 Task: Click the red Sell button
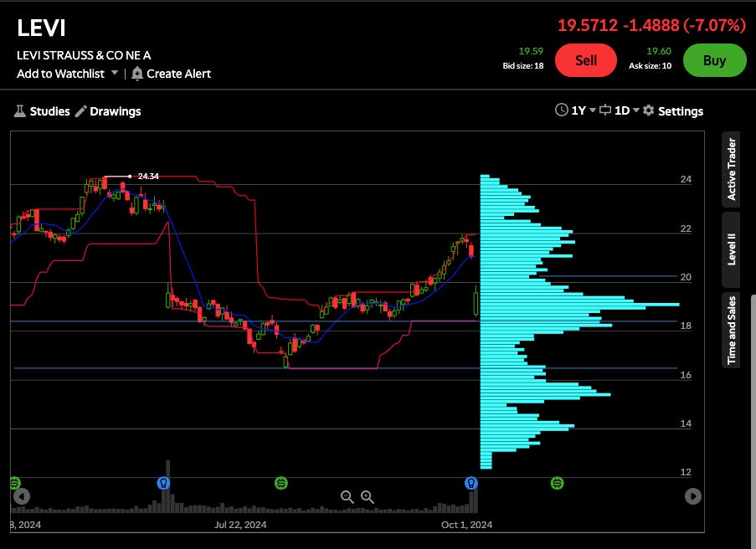(586, 60)
